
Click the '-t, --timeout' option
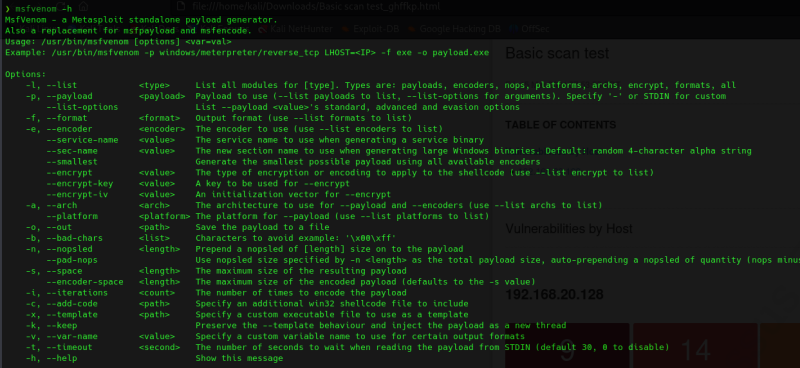[x=59, y=348]
